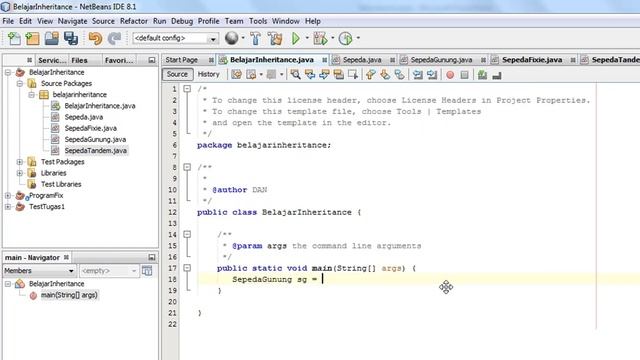
Task: Open the Debug Project dropdown arrow
Action: [333, 38]
